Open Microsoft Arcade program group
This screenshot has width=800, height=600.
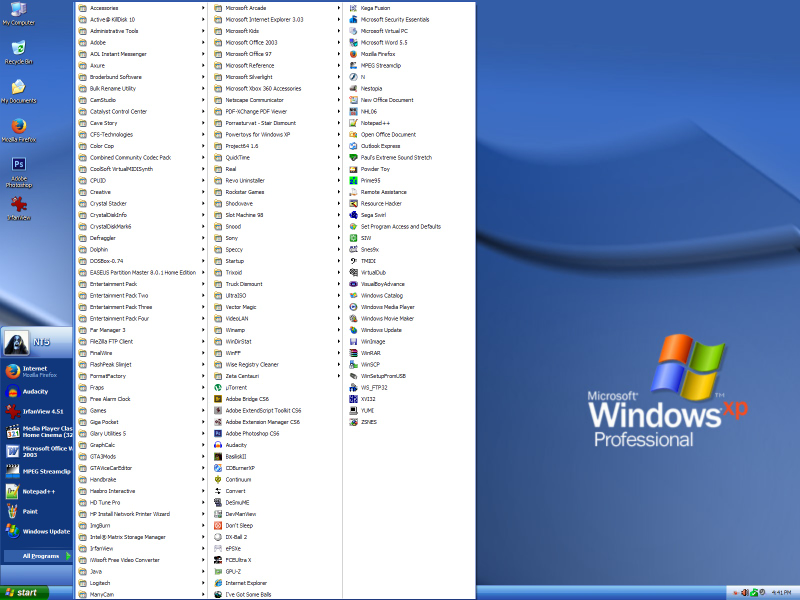(277, 8)
